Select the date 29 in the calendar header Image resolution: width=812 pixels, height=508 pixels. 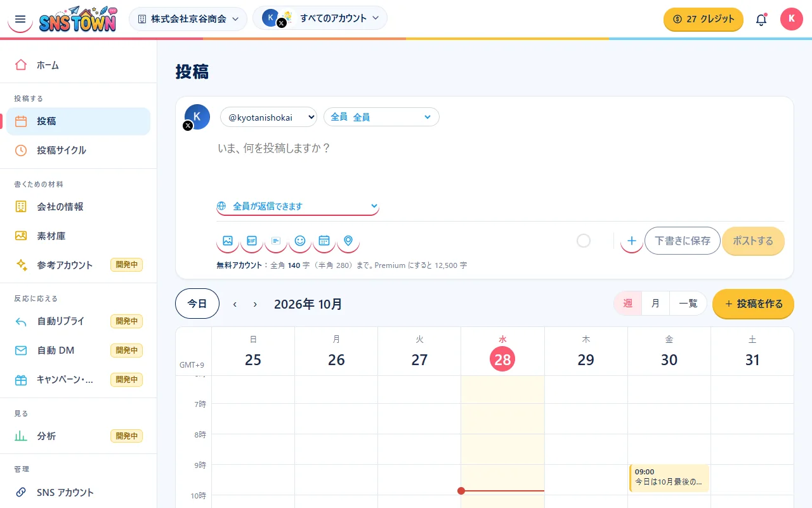pos(586,360)
